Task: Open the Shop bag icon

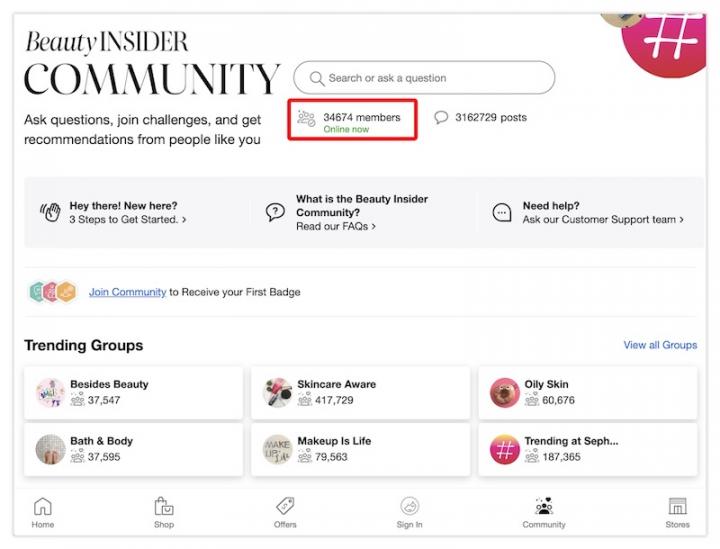Action: click(x=164, y=506)
